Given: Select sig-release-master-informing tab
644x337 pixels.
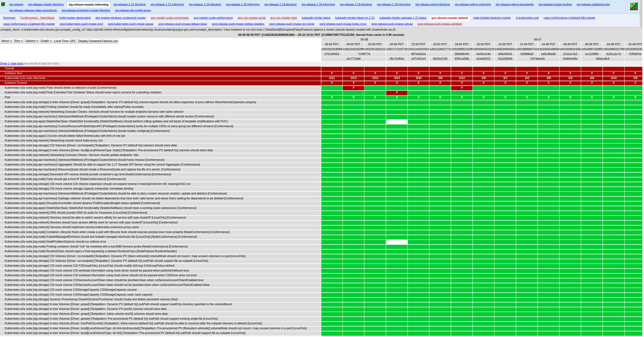Looking at the screenshot, I should point(88,5).
